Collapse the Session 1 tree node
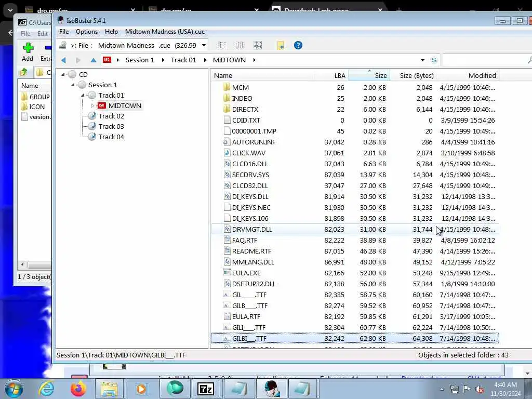 pos(73,85)
